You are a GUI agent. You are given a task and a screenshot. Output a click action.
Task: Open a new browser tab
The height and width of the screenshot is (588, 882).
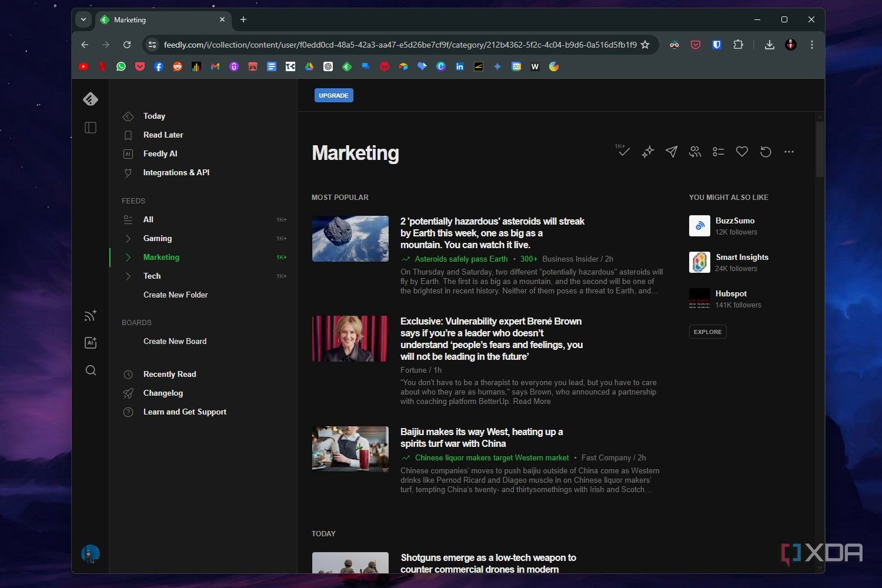click(243, 19)
